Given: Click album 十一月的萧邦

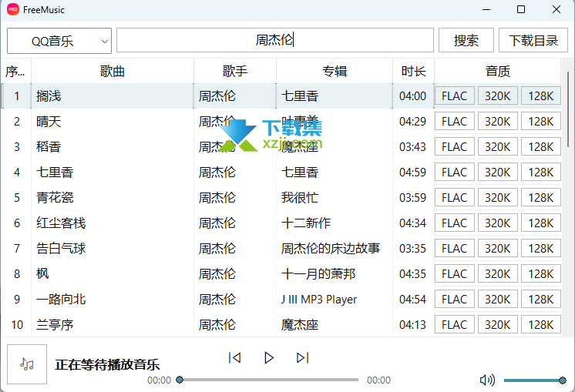Looking at the screenshot, I should point(318,273).
